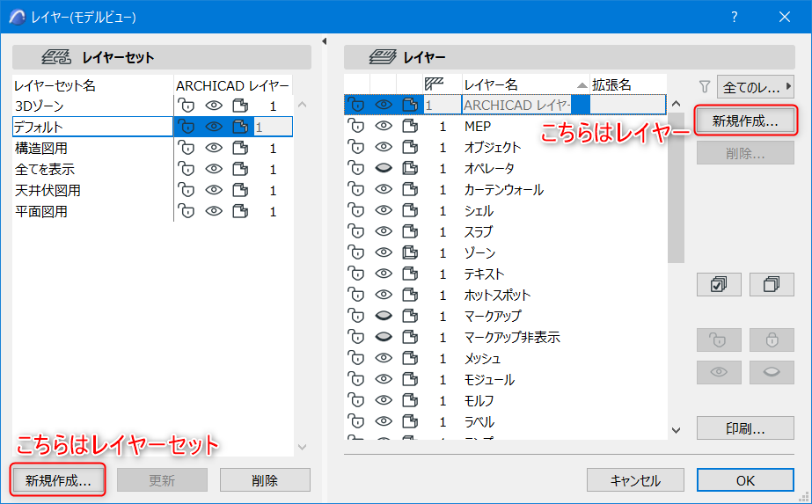Hide the オブジェクト layer via eye icon
The width and height of the screenshot is (812, 504).
tap(384, 147)
